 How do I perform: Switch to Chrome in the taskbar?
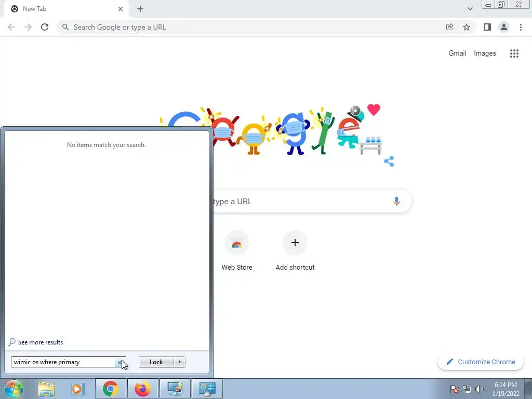[x=111, y=389]
